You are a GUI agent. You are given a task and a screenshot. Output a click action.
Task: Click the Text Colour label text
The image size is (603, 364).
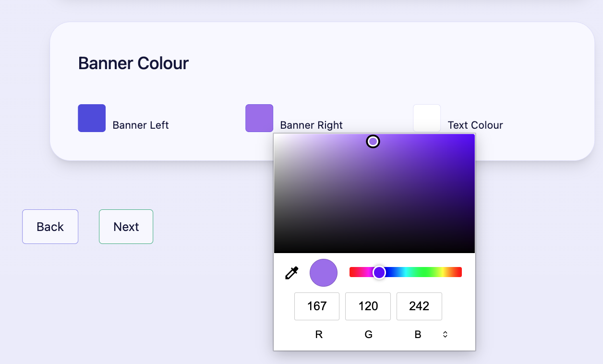coord(475,125)
